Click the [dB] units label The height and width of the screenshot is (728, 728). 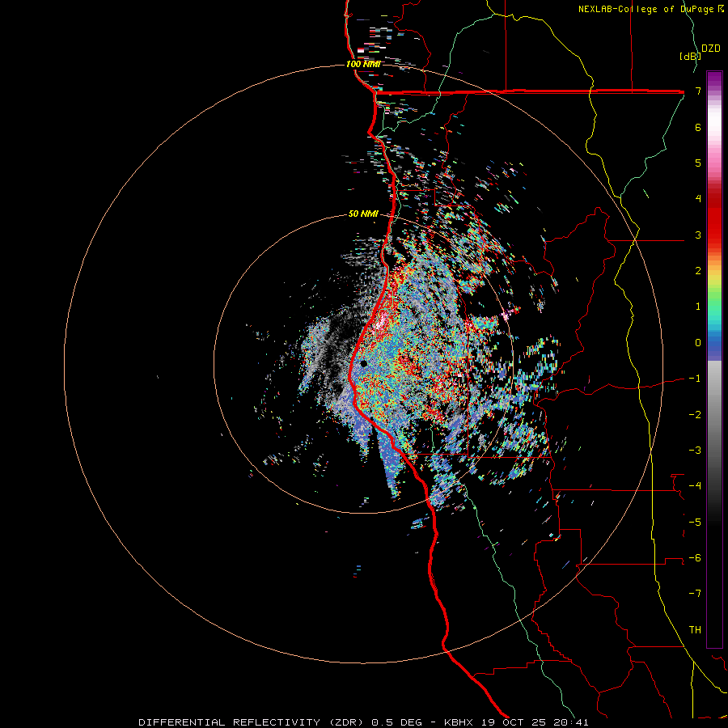690,56
